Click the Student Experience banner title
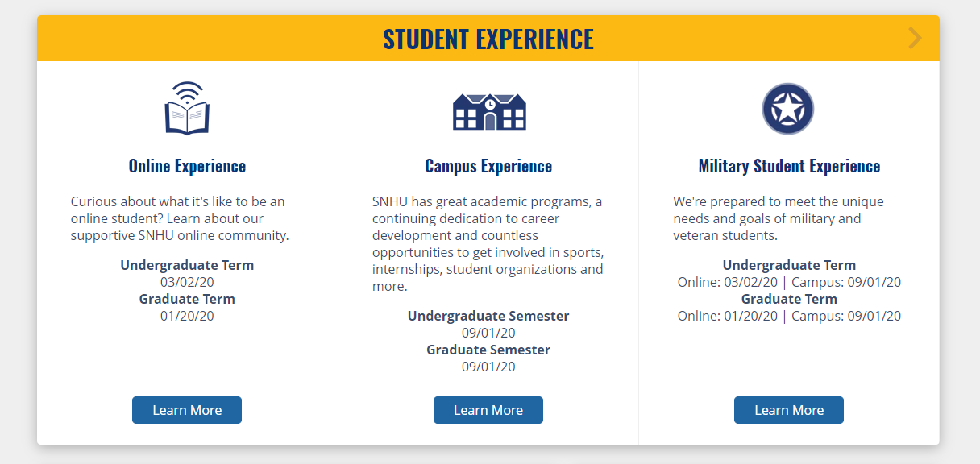Screen dimensions: 980x464 [x=488, y=39]
